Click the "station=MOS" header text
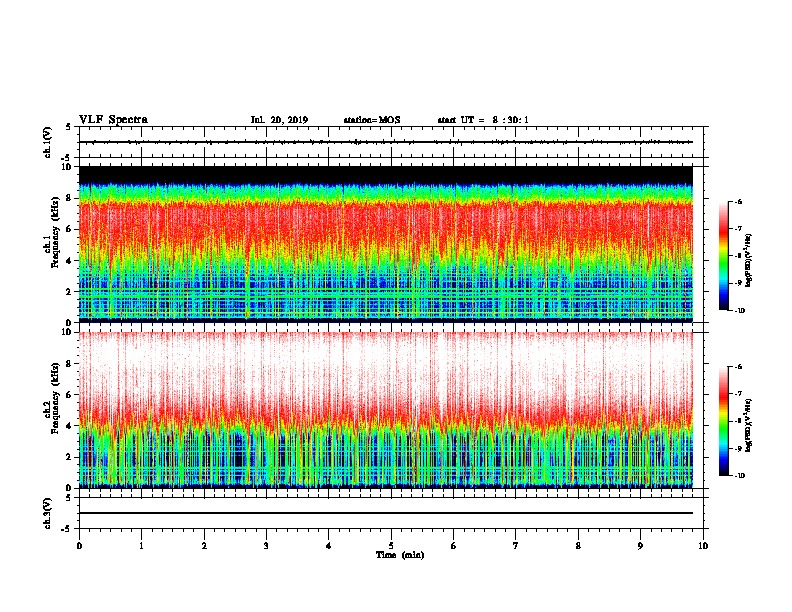 [372, 120]
